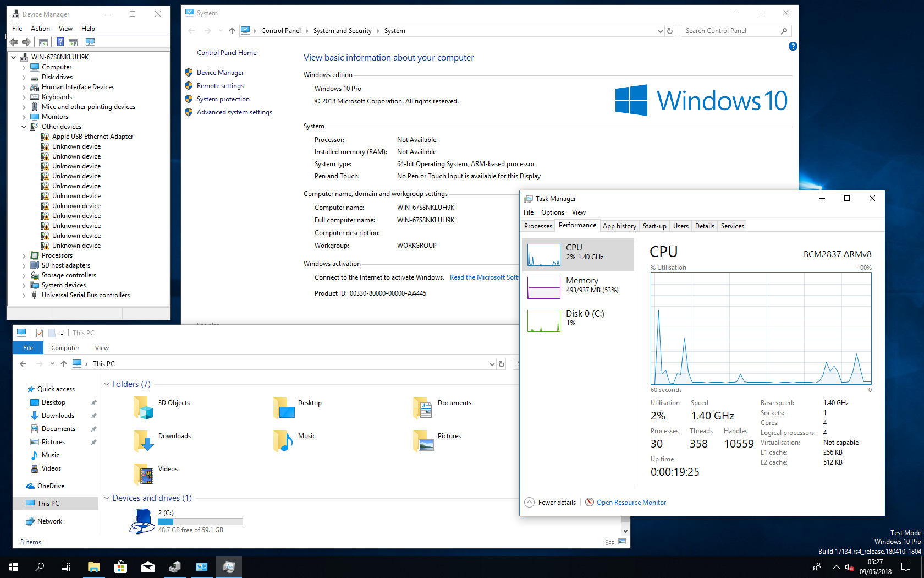The width and height of the screenshot is (924, 578).
Task: Switch to Details tab in Task Manager
Action: (705, 226)
